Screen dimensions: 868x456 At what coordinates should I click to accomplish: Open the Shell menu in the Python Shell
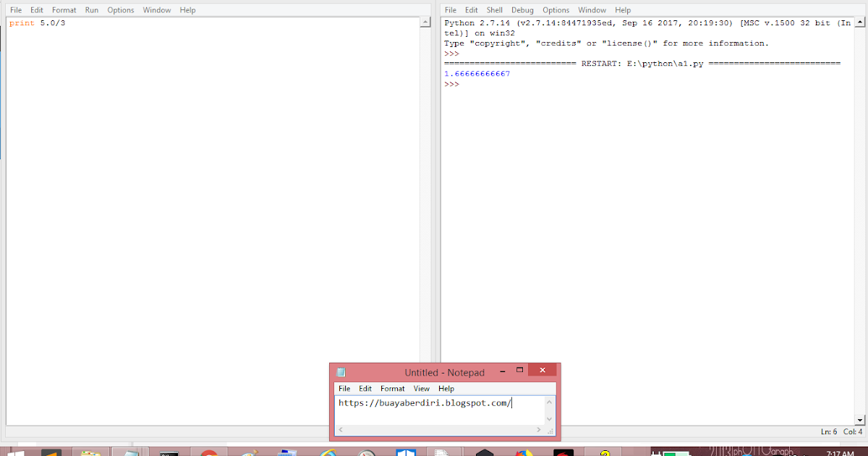pos(494,9)
